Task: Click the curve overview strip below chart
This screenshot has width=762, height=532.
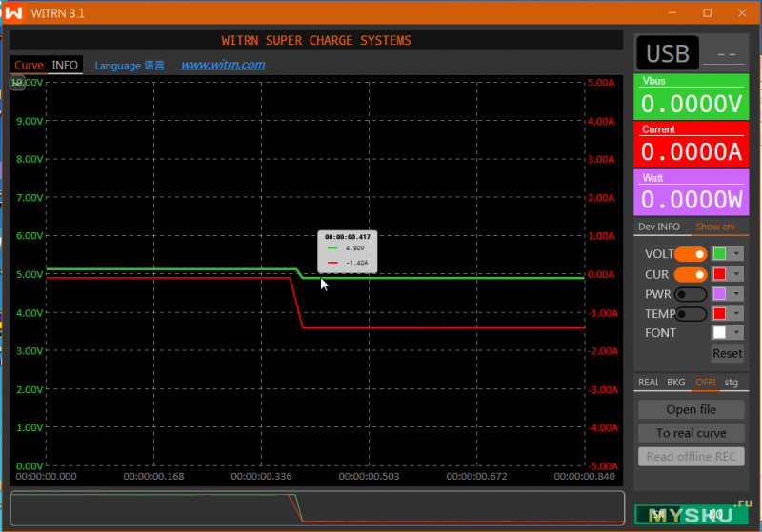Action: point(317,508)
